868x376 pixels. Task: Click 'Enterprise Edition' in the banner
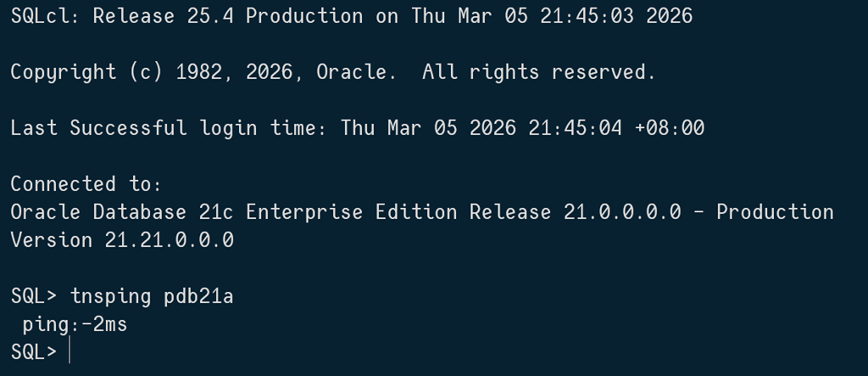(x=352, y=212)
